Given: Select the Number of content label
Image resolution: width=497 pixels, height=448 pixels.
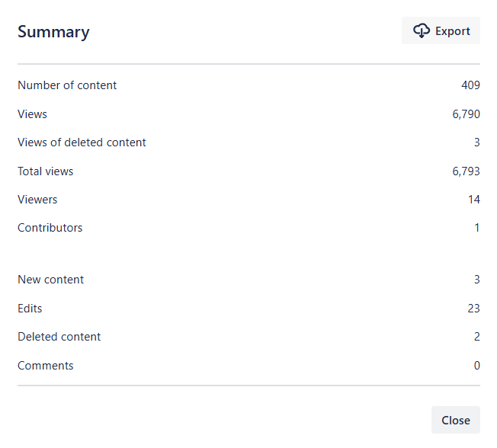Looking at the screenshot, I should coord(67,85).
